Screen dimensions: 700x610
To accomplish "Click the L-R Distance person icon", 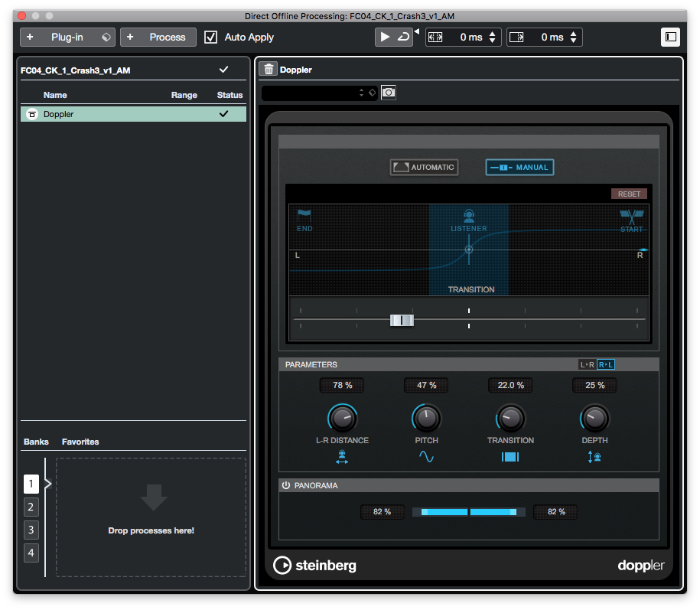I will (342, 457).
